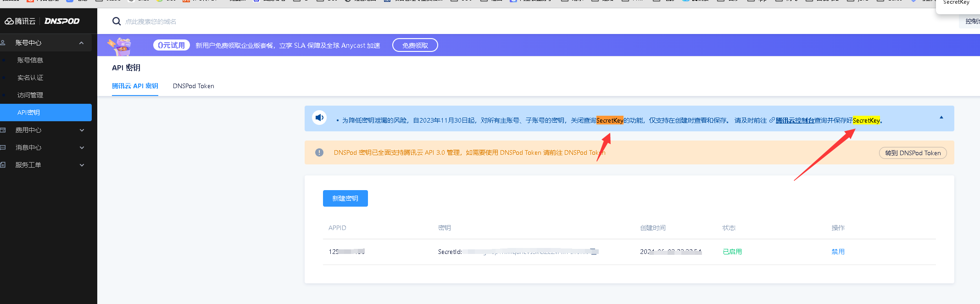Click the 服务工单 sidebar icon

pos(3,165)
